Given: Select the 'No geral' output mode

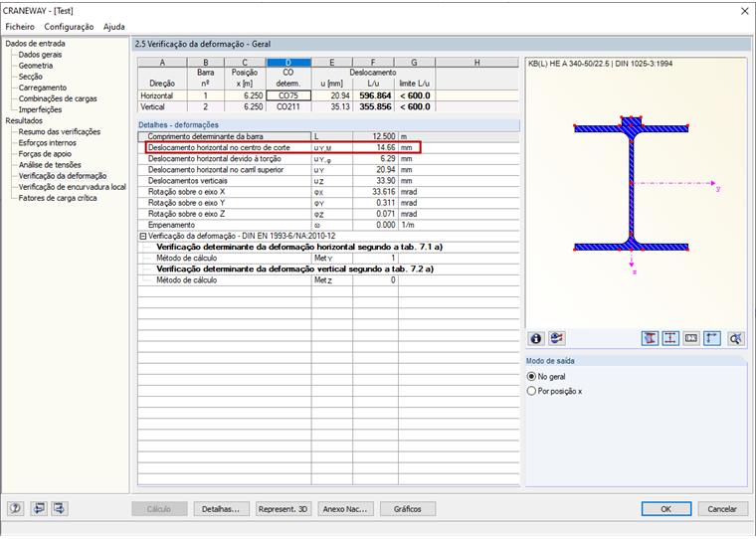Looking at the screenshot, I should [x=546, y=377].
